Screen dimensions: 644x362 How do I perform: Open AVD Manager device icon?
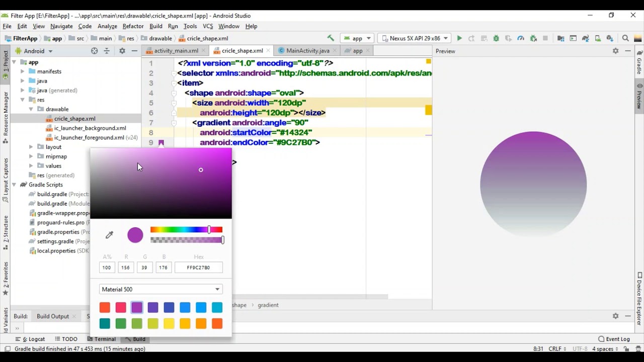[x=598, y=38]
